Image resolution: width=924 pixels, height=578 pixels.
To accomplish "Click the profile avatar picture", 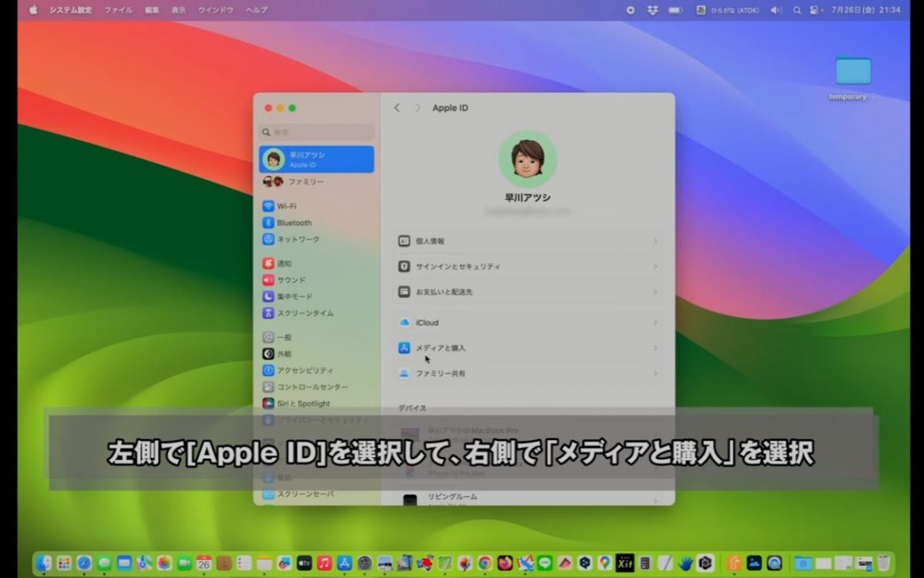I will pyautogui.click(x=527, y=159).
